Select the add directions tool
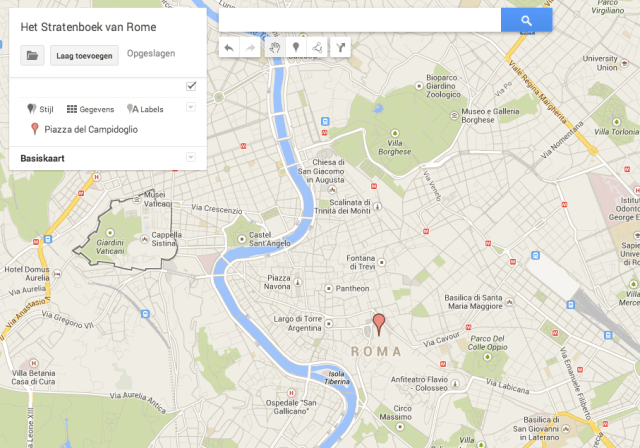The height and width of the screenshot is (448, 640). (340, 47)
